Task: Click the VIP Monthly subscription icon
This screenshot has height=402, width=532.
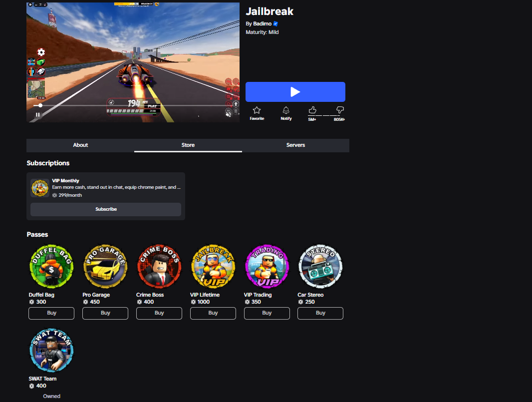Action: (x=40, y=188)
